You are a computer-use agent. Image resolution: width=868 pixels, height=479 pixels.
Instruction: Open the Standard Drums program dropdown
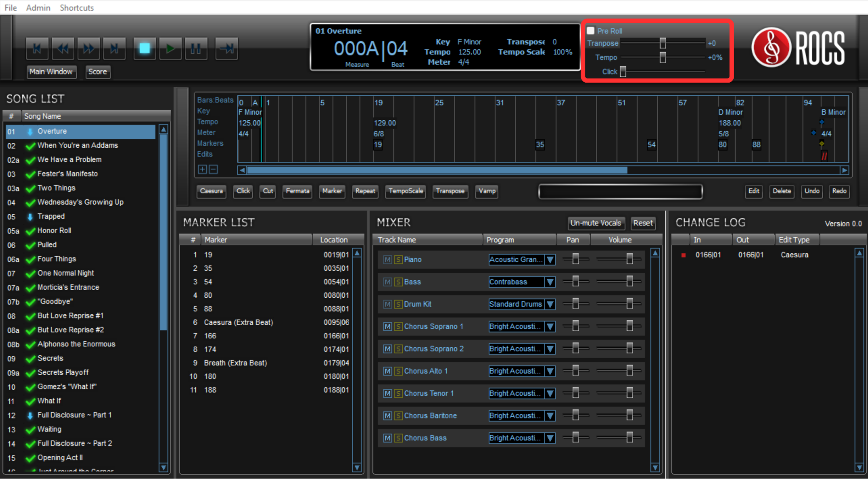[x=550, y=304]
